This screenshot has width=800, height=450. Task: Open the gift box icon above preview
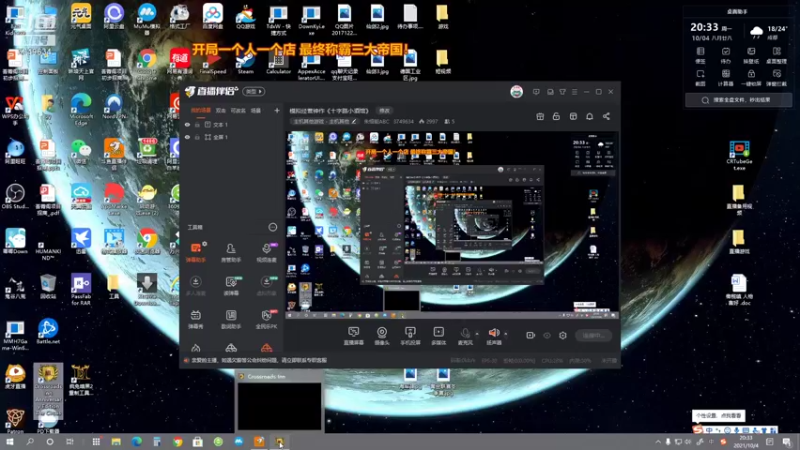click(540, 116)
